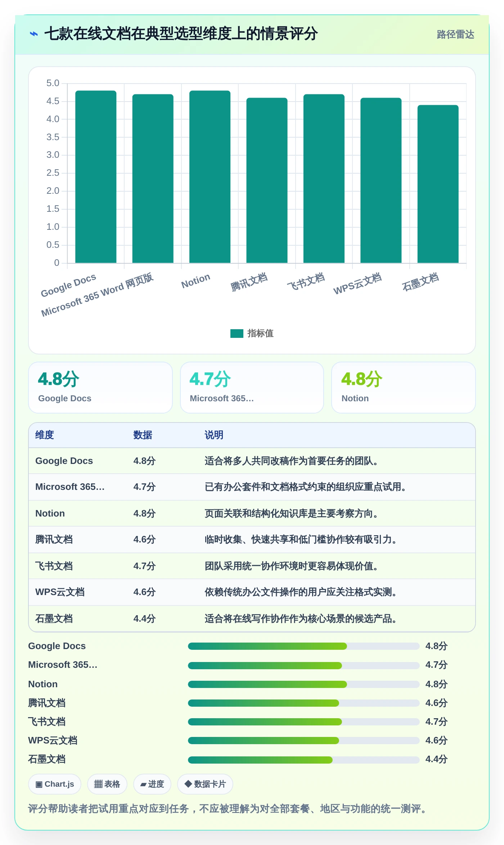This screenshot has height=845, width=504.
Task: Select the 飞书文档 chart bar
Action: pyautogui.click(x=324, y=178)
